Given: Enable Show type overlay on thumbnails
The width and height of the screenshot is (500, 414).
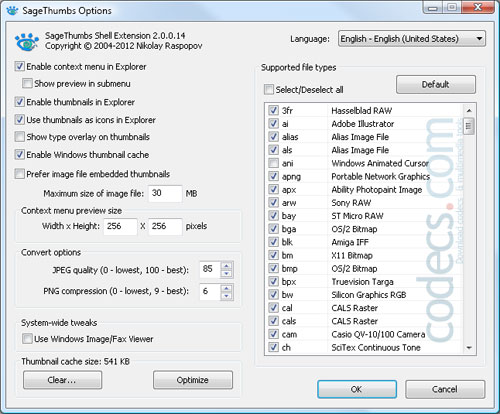Looking at the screenshot, I should 19,137.
